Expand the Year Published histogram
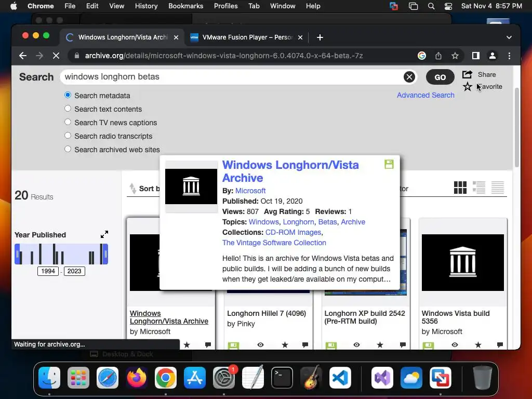The image size is (532, 399). (104, 234)
